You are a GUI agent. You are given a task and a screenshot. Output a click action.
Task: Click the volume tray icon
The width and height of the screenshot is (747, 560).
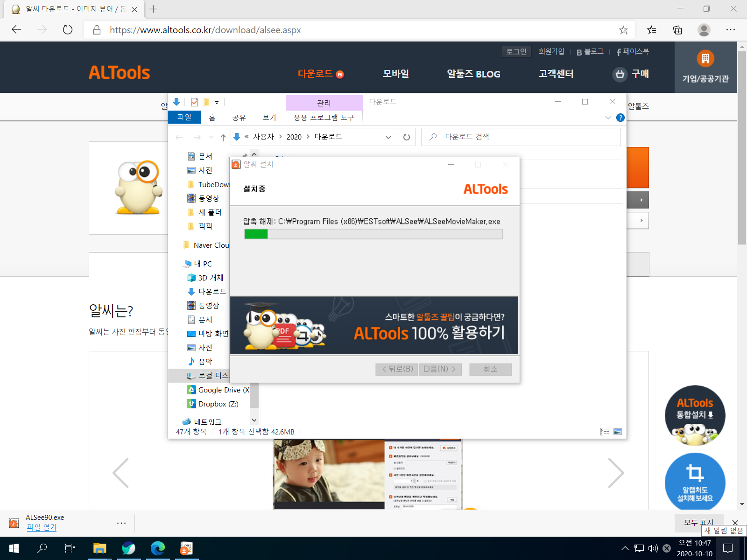pos(653,548)
